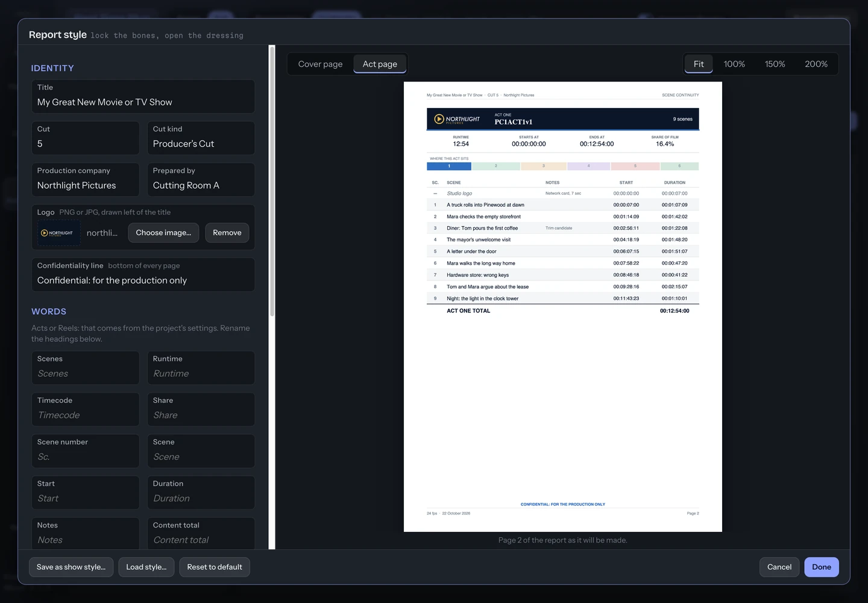Edit the Cut number field
The height and width of the screenshot is (603, 868).
tap(86, 138)
